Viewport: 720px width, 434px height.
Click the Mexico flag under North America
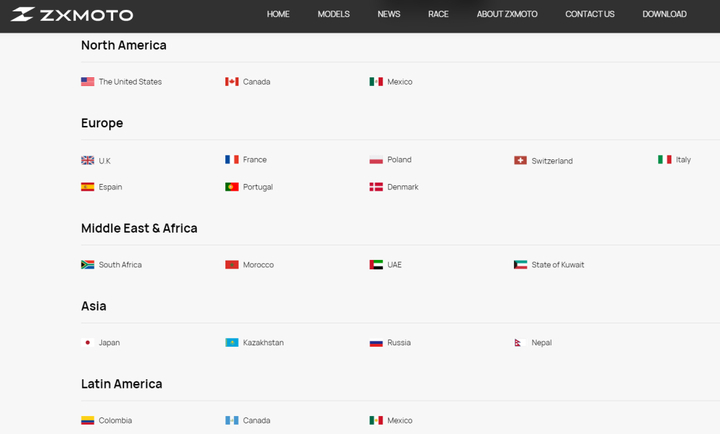[376, 82]
